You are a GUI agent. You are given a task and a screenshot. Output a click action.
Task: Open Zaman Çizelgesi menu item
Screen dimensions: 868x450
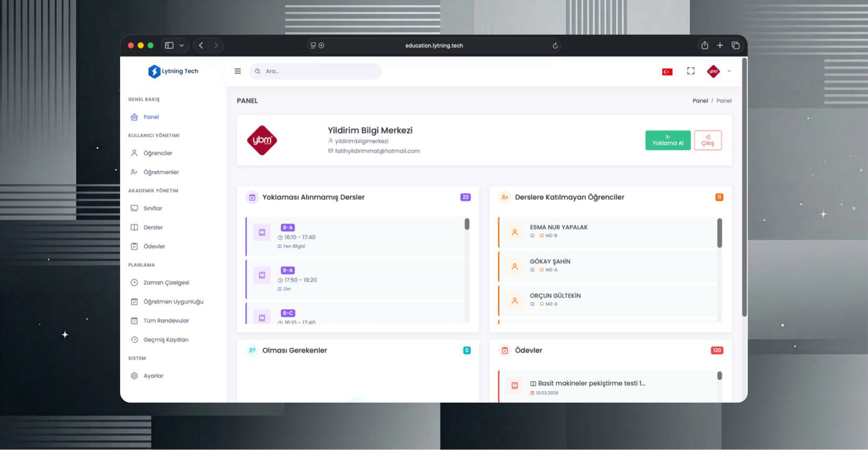pyautogui.click(x=166, y=283)
